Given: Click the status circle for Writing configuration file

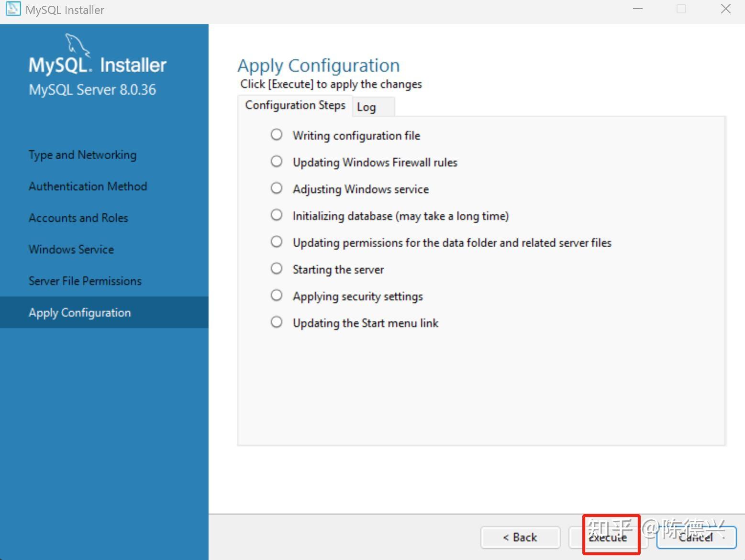Looking at the screenshot, I should [x=277, y=135].
